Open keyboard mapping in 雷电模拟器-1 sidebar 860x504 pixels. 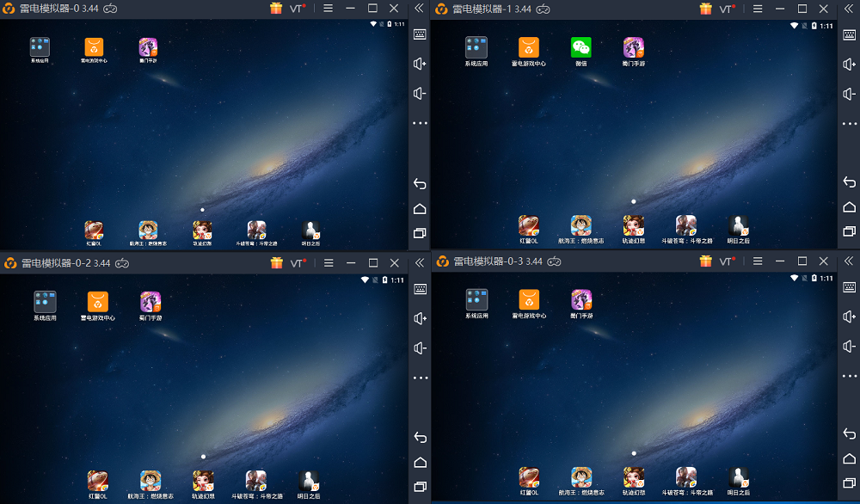849,34
